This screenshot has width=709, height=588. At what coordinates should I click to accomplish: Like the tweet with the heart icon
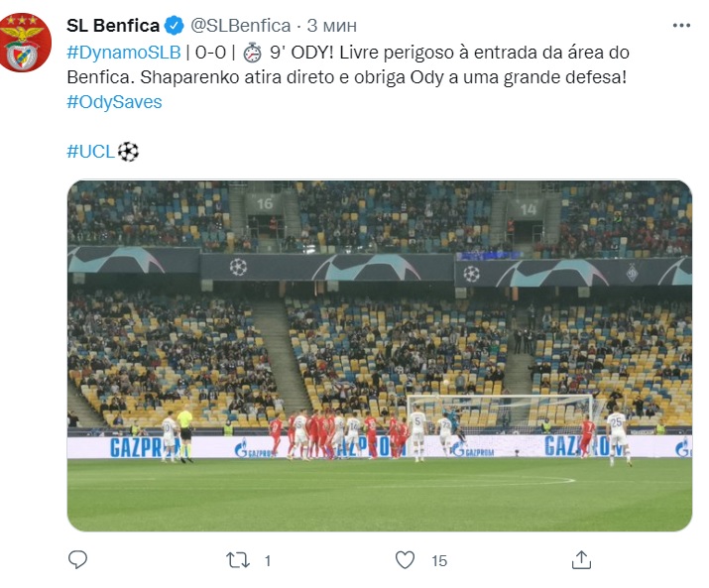coord(405,560)
